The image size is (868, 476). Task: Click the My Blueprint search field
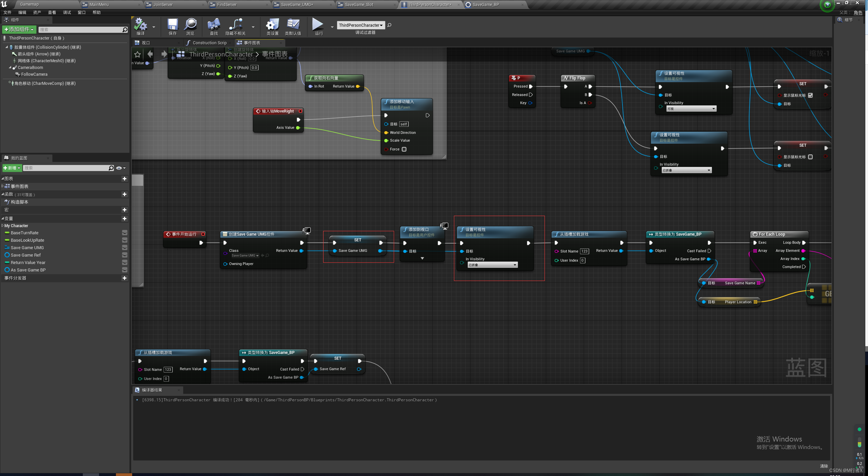coord(66,168)
